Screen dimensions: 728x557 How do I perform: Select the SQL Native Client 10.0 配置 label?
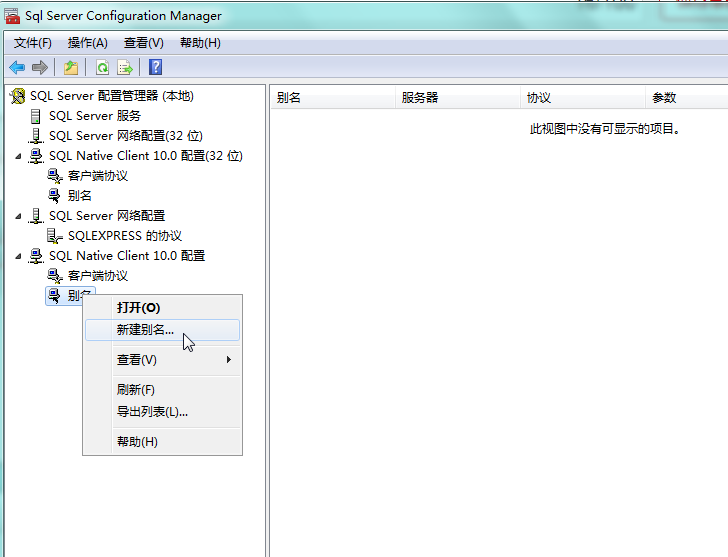pos(127,256)
